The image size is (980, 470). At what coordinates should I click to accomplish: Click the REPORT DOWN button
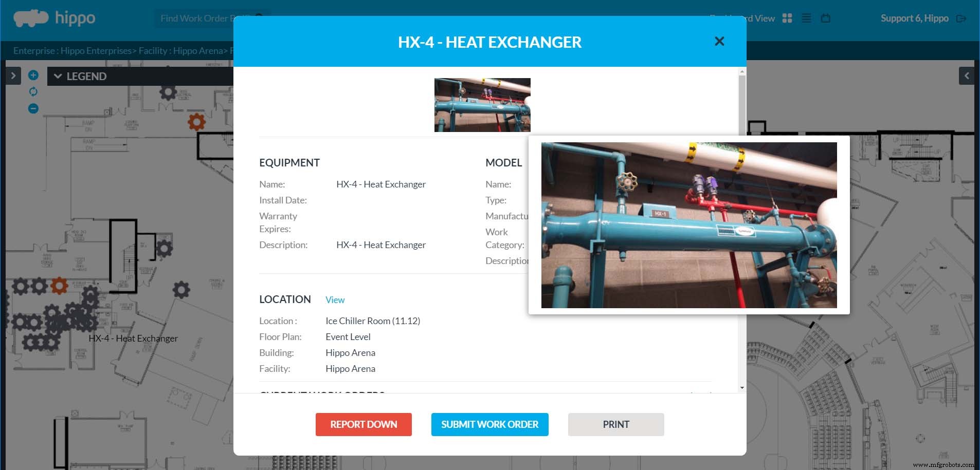[364, 424]
